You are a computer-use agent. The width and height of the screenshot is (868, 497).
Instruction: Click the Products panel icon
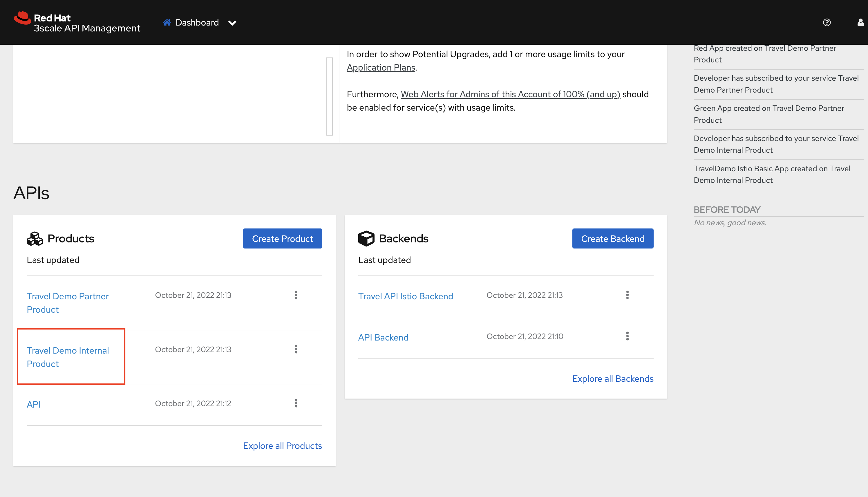(x=34, y=238)
